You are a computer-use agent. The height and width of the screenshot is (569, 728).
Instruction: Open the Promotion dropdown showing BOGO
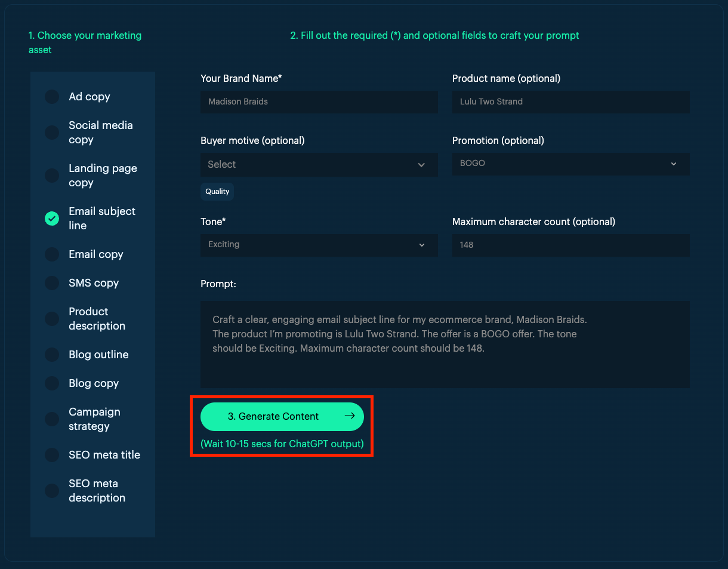571,164
